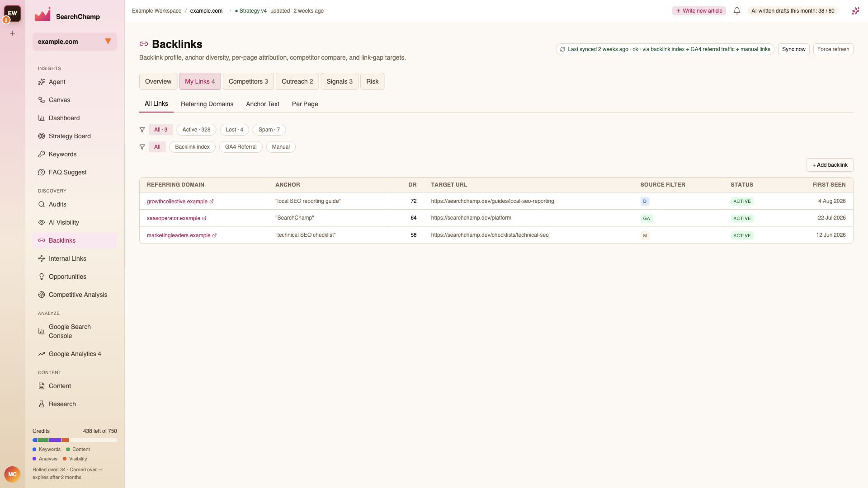
Task: Open the Per Page sub-tab
Action: pos(305,104)
